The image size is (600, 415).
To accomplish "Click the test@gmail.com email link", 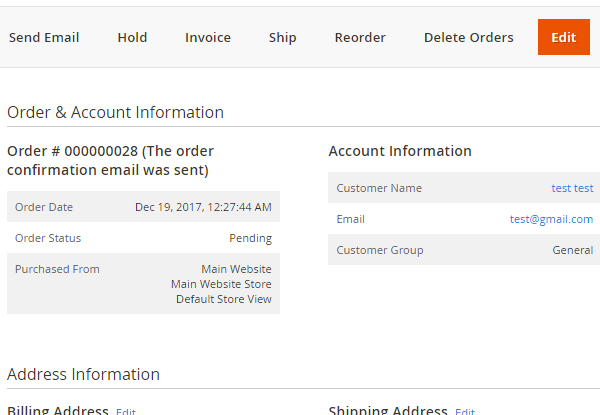I will click(551, 219).
